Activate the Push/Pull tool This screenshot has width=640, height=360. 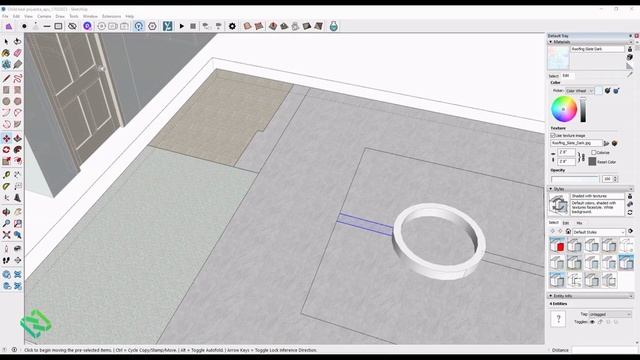point(18,138)
